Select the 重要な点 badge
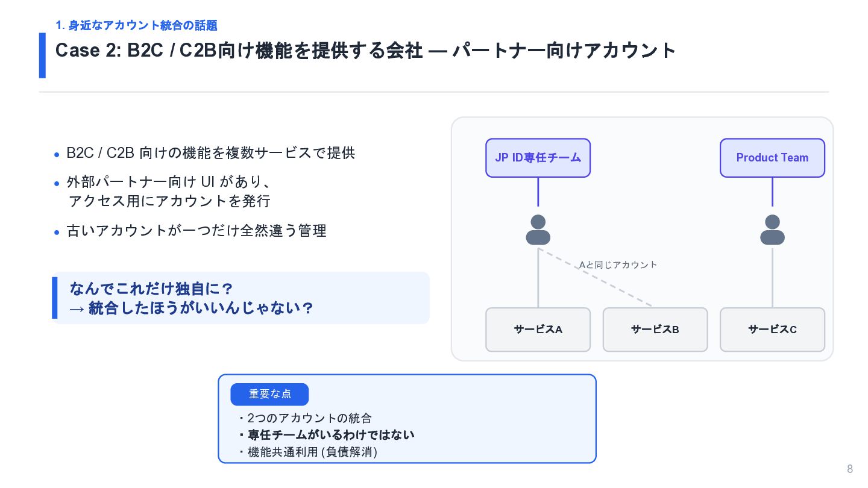The height and width of the screenshot is (488, 868). pos(269,394)
